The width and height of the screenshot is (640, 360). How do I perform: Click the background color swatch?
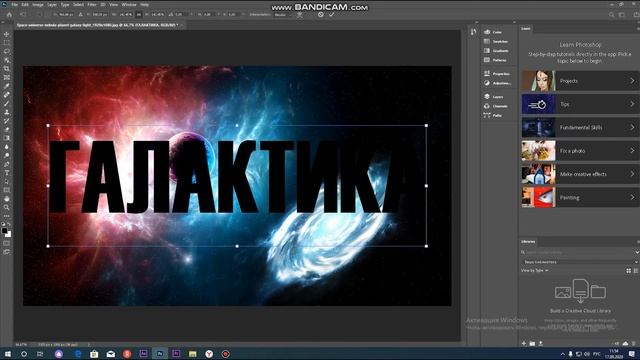coord(9,235)
